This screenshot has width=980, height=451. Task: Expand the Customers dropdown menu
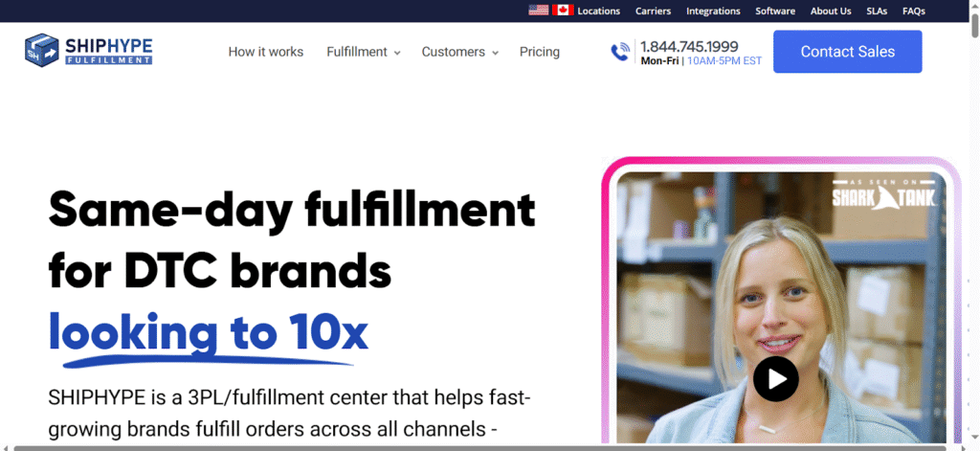point(460,52)
